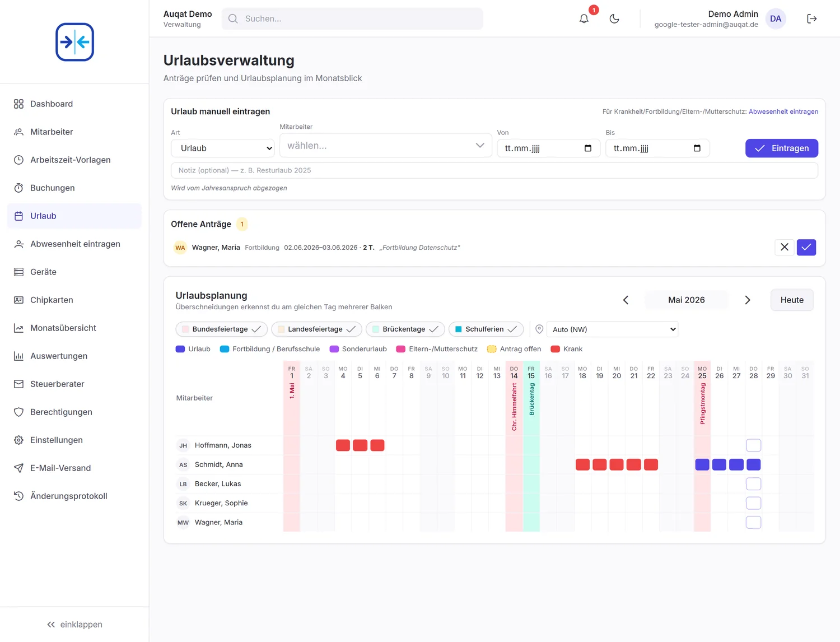Collapse sidebar with einklappen
Viewport: 840px width, 642px height.
pos(74,625)
